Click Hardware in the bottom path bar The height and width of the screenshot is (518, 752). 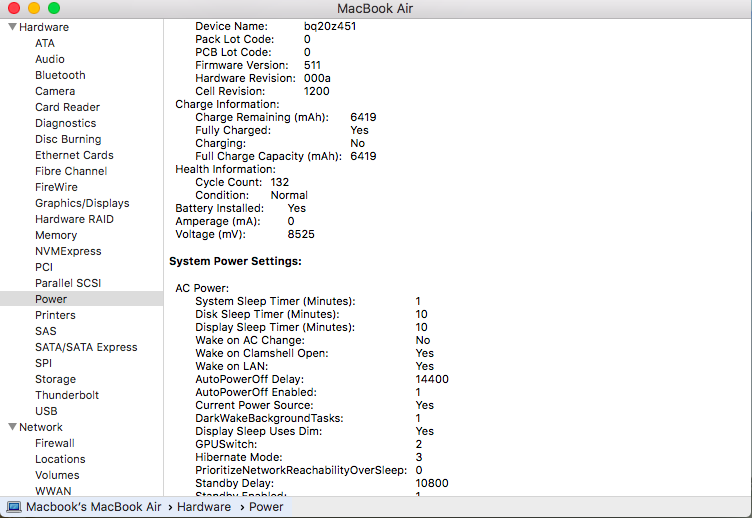[x=204, y=507]
